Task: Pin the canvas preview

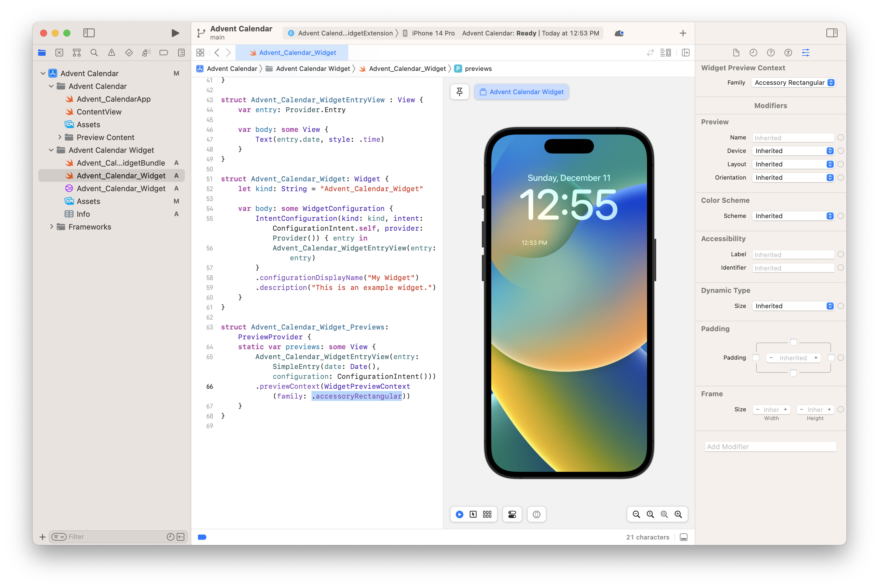Action: tap(459, 92)
